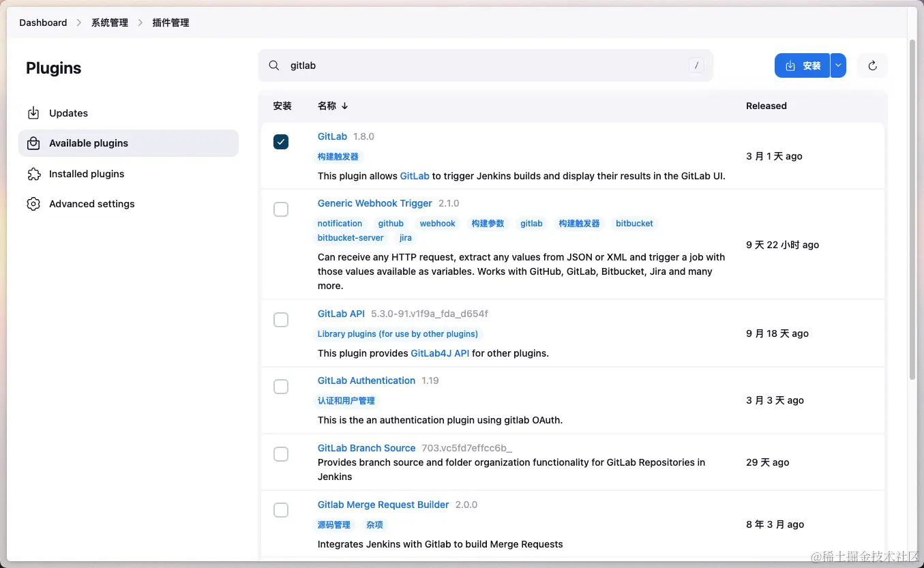Click the Advanced settings gear icon
Viewport: 924px width, 568px height.
tap(33, 204)
